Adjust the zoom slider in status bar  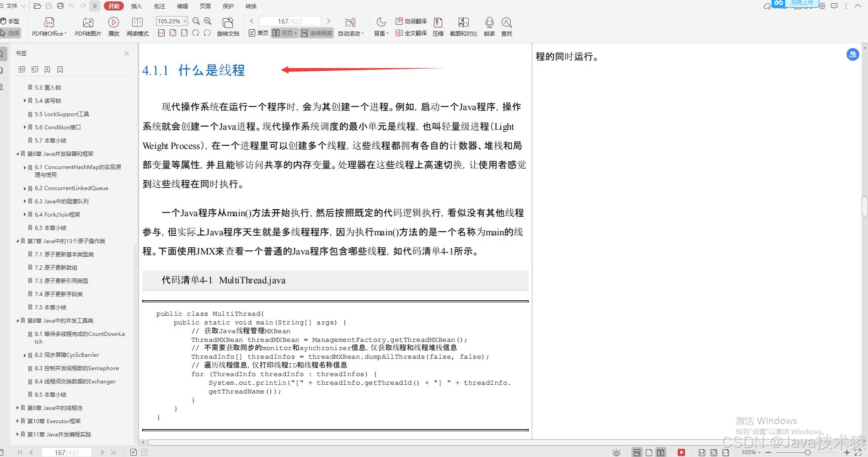pos(808,452)
